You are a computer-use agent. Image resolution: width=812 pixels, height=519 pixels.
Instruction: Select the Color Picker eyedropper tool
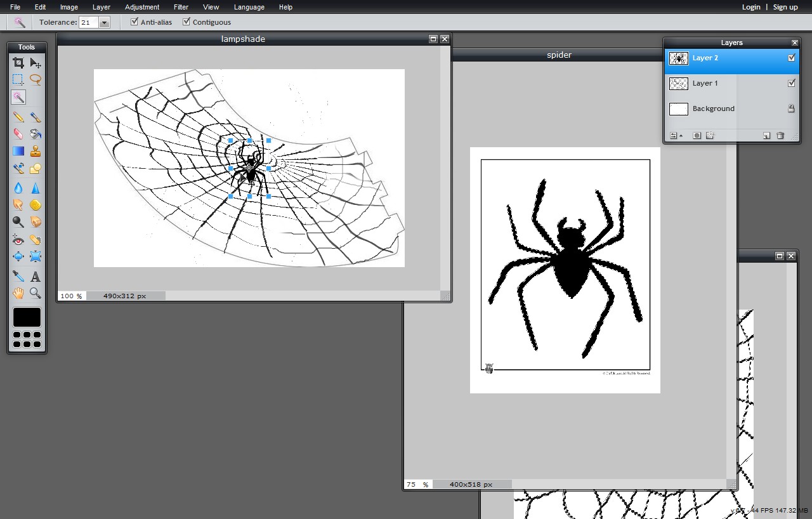coord(18,276)
